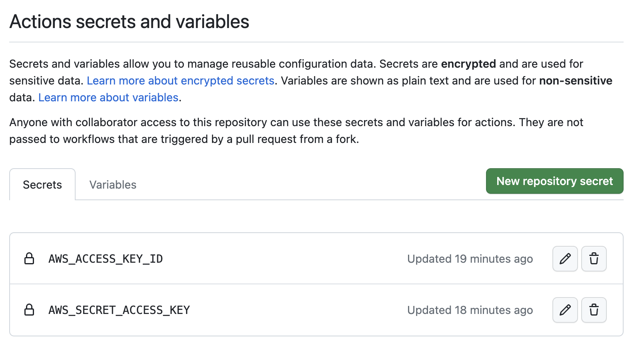Click the AWS_ACCESS_KEY_ID secret name
The image size is (644, 346).
coord(106,259)
